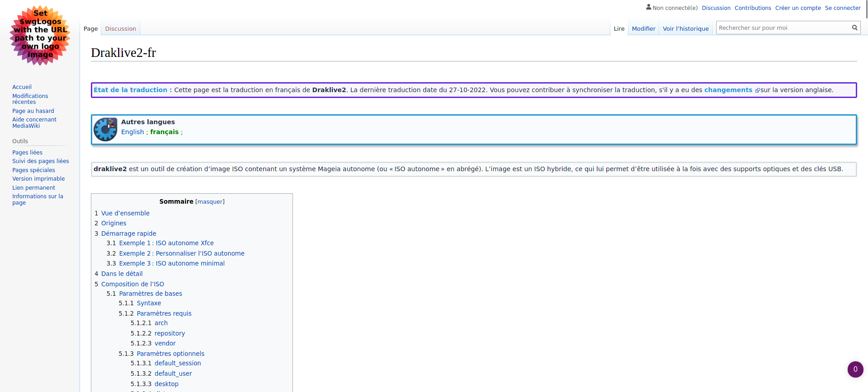Image resolution: width=868 pixels, height=392 pixels.
Task: Click the français language link
Action: point(165,132)
